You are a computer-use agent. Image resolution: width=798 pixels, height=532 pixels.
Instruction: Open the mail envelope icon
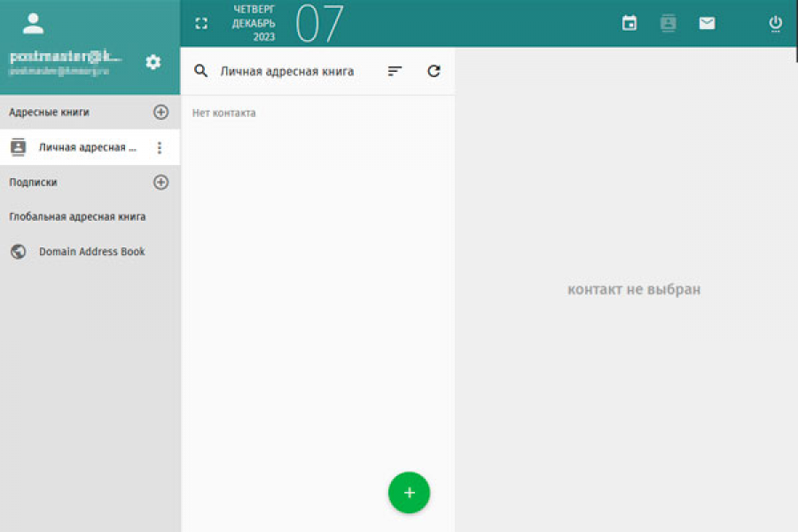707,23
